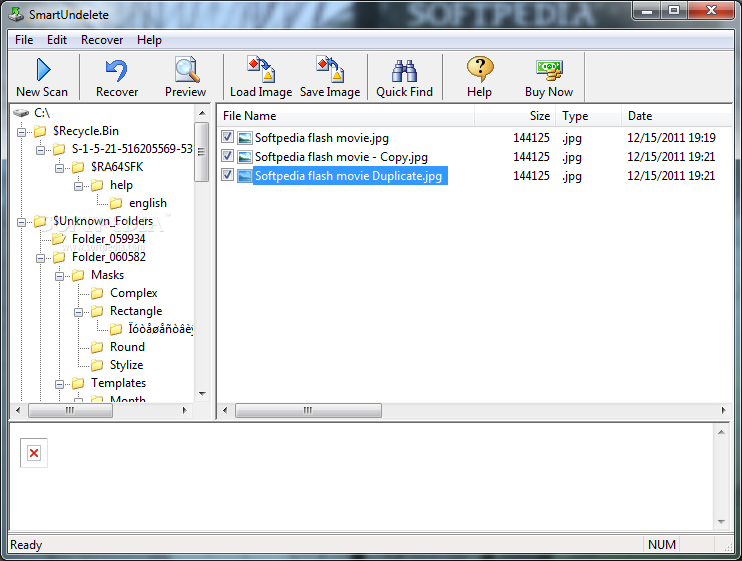Select the Folder_060582 tree item
Viewport: 742px width, 561px height.
click(x=108, y=257)
